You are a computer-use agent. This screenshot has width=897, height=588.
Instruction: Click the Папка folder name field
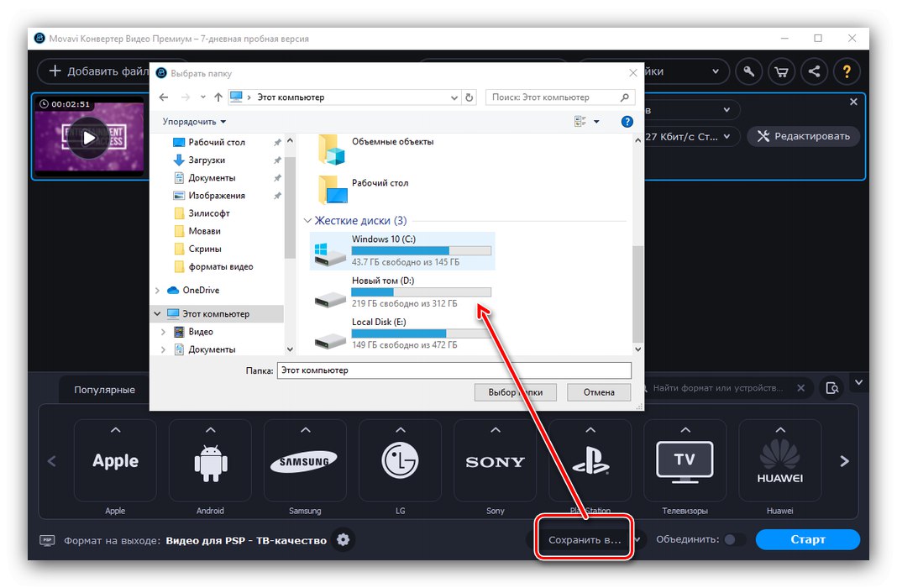click(454, 370)
